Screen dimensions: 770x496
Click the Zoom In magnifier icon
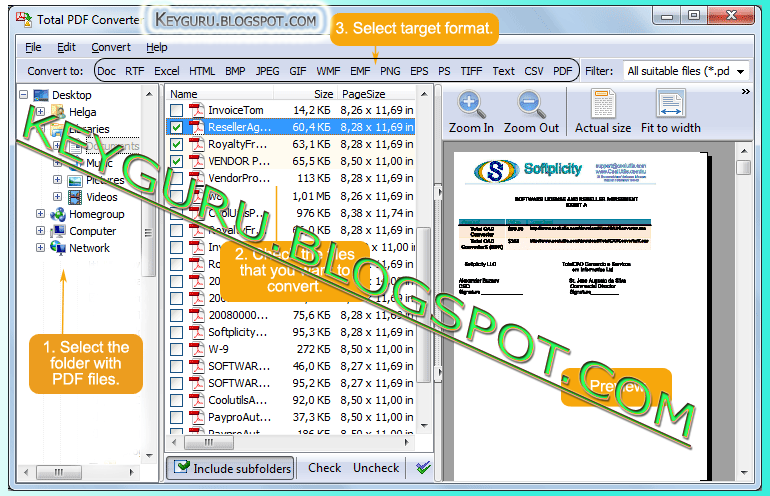pos(471,104)
